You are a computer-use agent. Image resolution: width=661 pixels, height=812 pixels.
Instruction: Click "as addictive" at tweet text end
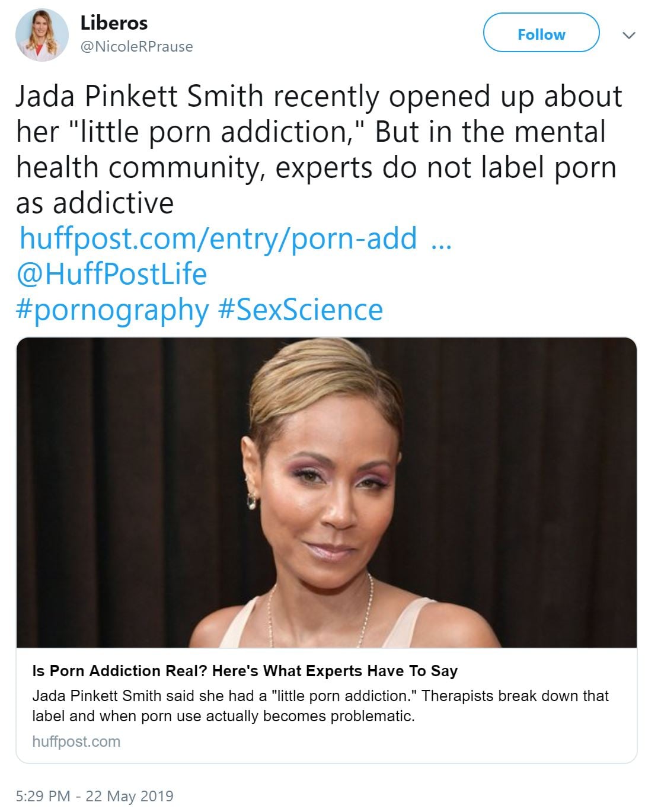tap(95, 203)
